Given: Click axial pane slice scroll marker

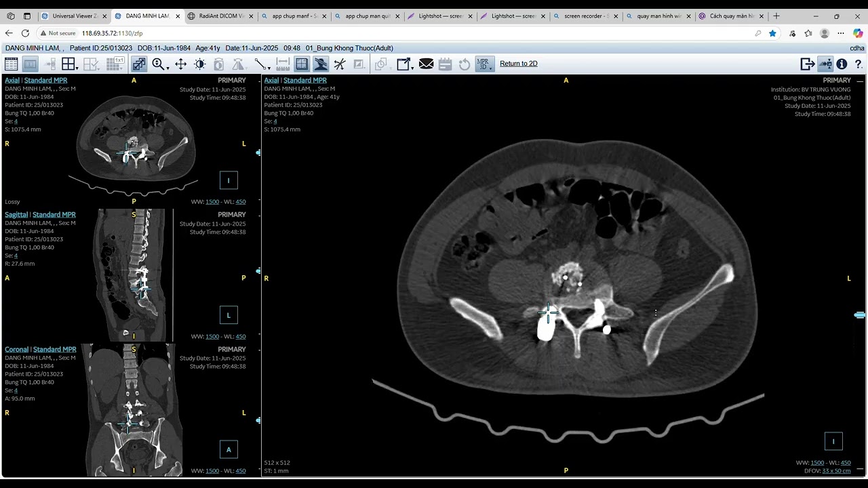Looking at the screenshot, I should pyautogui.click(x=258, y=153).
